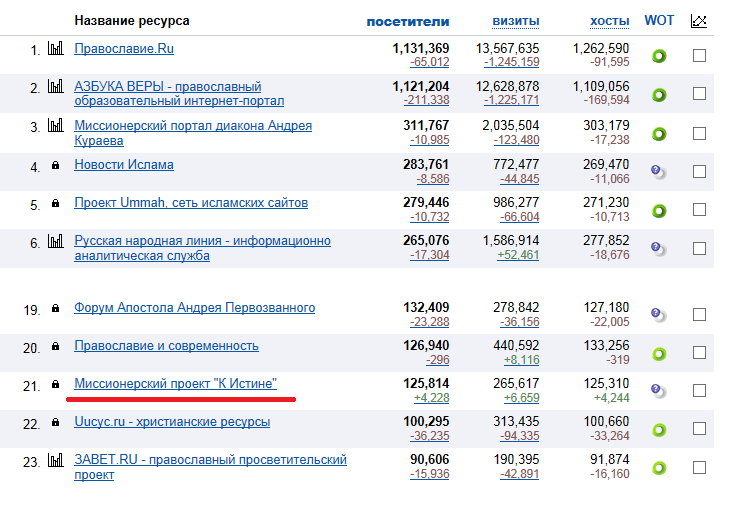740x507 pixels.
Task: Sort by визиты column header
Action: [x=516, y=22]
